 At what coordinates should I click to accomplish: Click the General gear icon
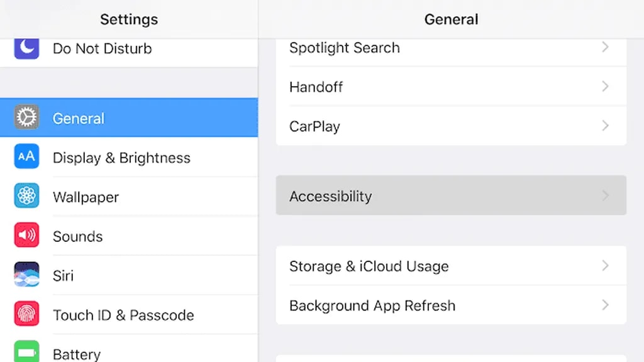coord(26,118)
